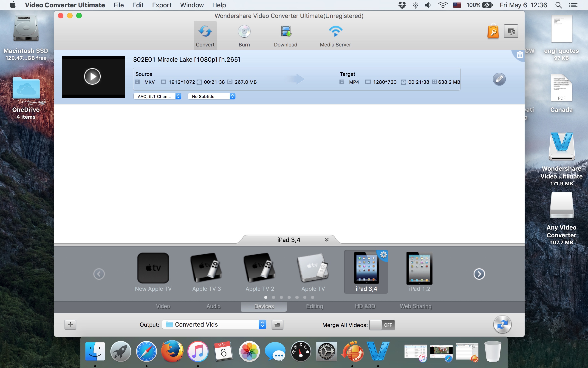Switch to the HD &3D format tab

coord(365,306)
